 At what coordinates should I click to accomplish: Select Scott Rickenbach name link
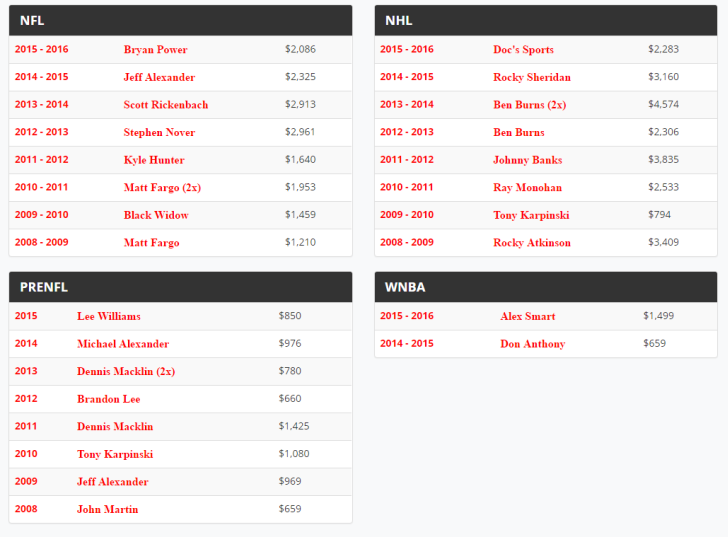166,104
